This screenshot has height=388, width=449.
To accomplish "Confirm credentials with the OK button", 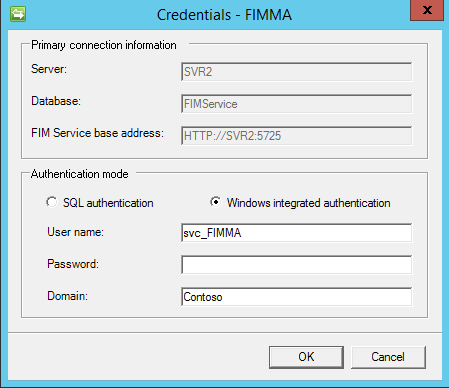I will 306,357.
